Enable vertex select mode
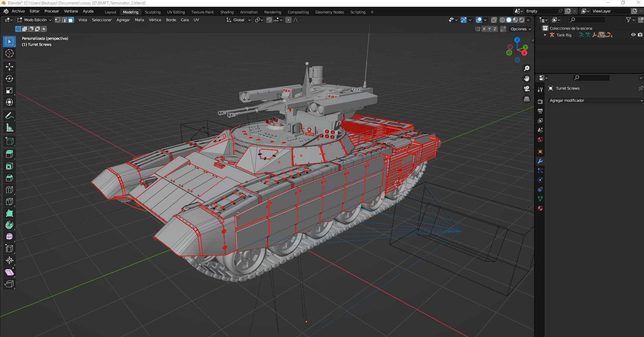This screenshot has height=337, width=644. pyautogui.click(x=58, y=20)
